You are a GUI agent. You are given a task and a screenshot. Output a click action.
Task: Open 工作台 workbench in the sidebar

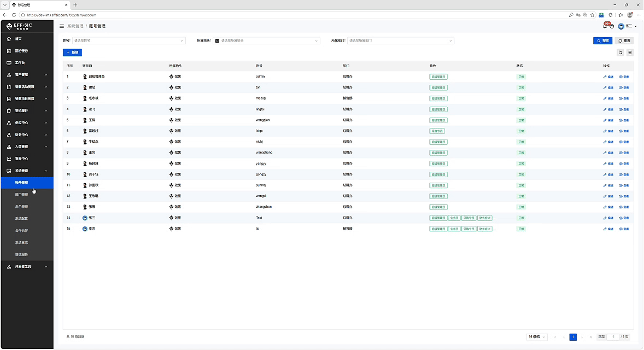pyautogui.click(x=27, y=63)
